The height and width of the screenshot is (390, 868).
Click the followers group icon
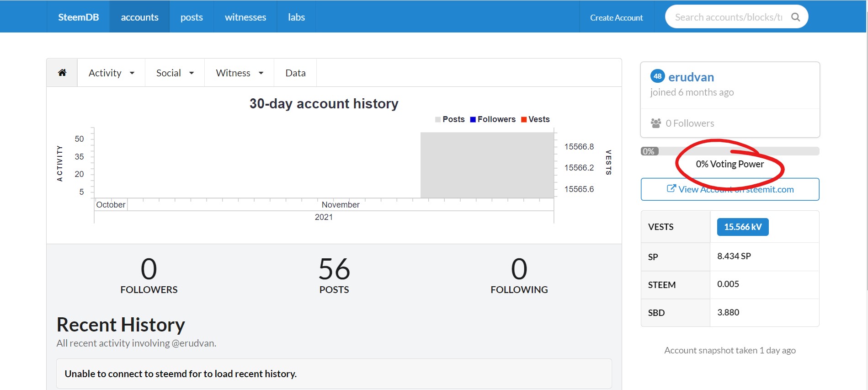656,123
